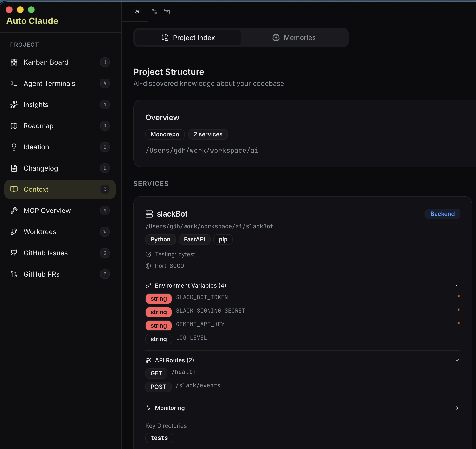The height and width of the screenshot is (449, 476).
Task: Click the archive box icon in top bar
Action: (x=167, y=11)
